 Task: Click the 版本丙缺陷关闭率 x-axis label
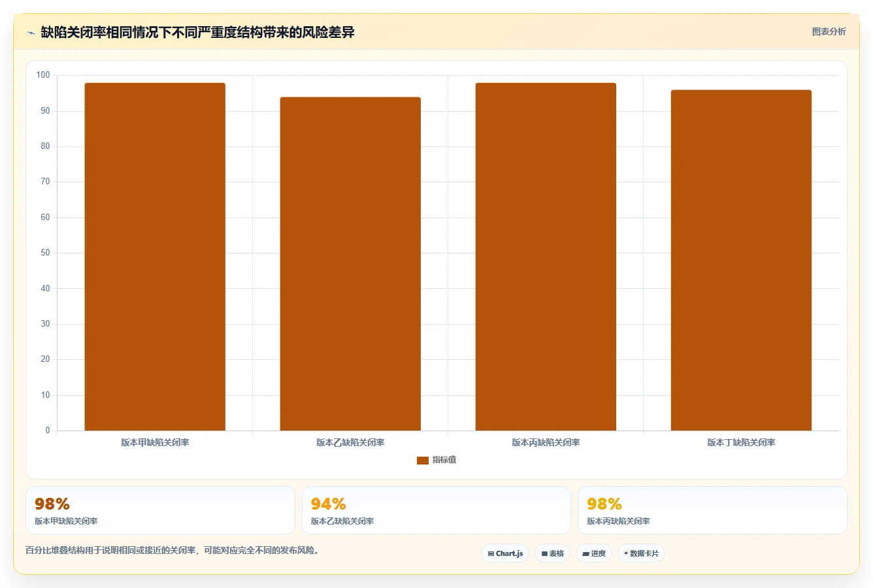[x=546, y=442]
